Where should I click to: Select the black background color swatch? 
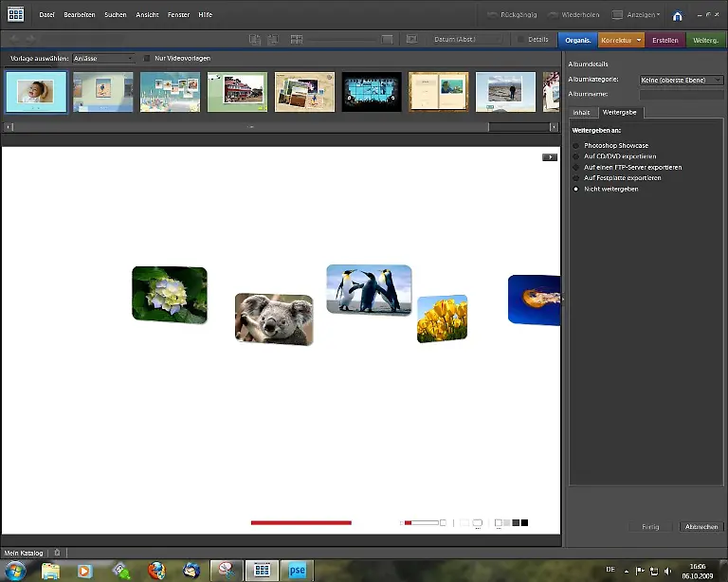(x=524, y=522)
